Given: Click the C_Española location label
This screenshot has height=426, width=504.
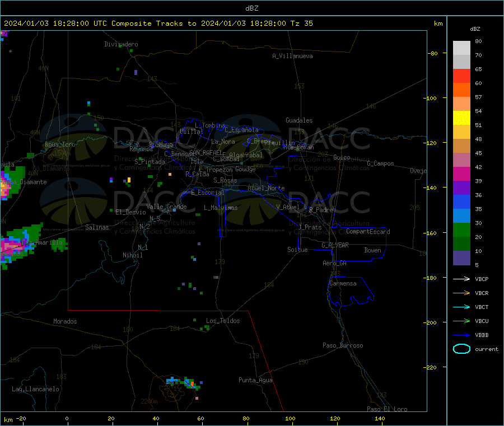Looking at the screenshot, I should tap(242, 130).
